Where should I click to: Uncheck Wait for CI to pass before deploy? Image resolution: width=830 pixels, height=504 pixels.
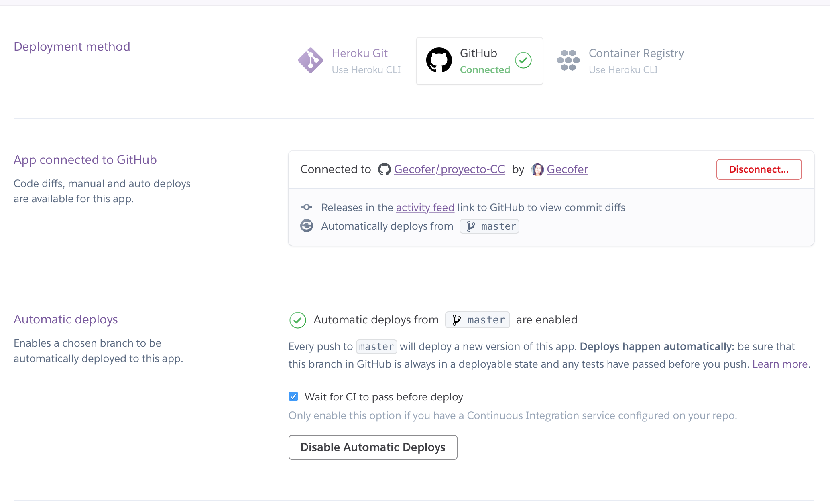293,397
